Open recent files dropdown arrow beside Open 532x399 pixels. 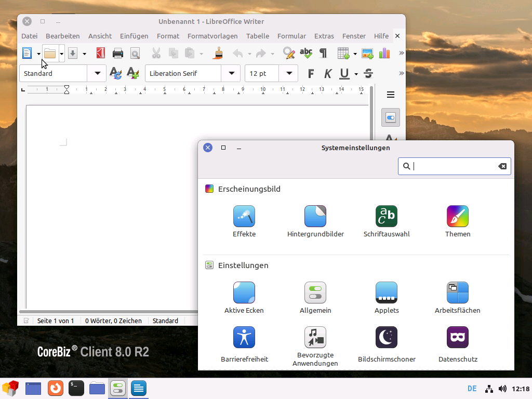pyautogui.click(x=61, y=54)
